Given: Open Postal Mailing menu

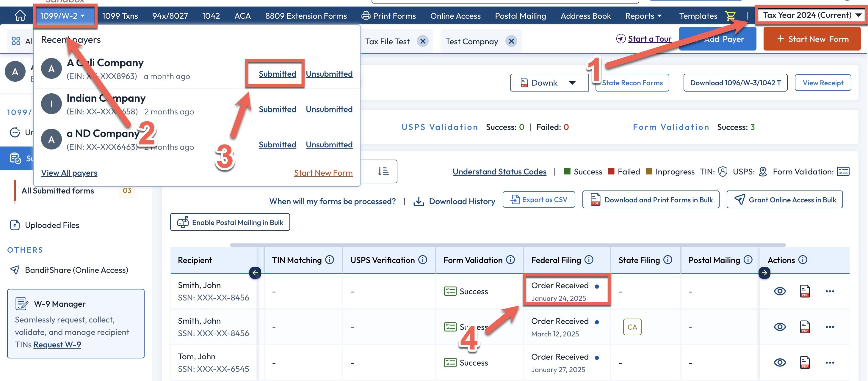Looking at the screenshot, I should pos(520,16).
